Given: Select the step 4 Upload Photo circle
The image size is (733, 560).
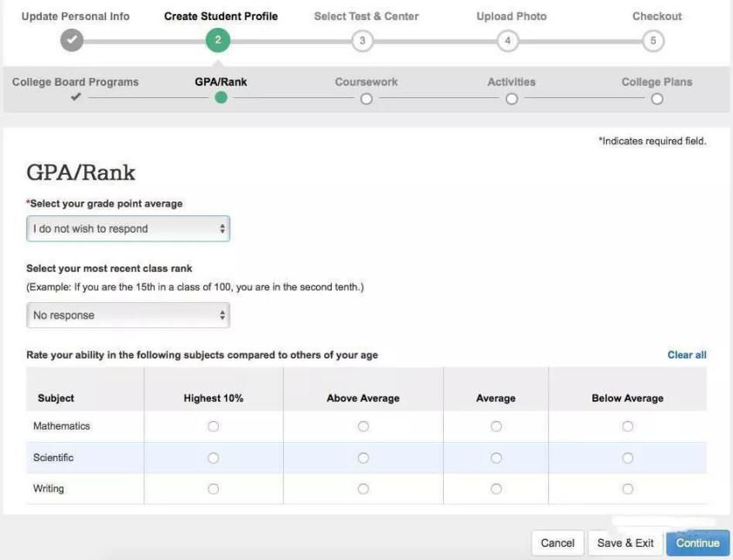Looking at the screenshot, I should (x=512, y=42).
